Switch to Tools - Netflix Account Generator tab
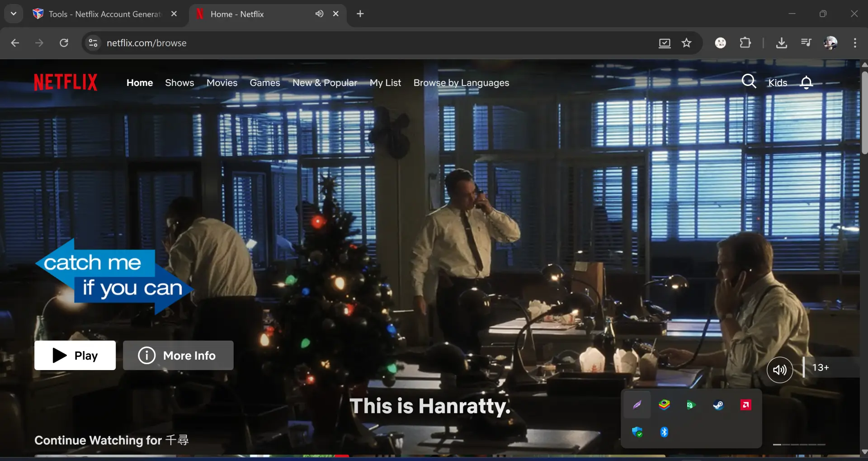The height and width of the screenshot is (461, 868). tap(104, 14)
